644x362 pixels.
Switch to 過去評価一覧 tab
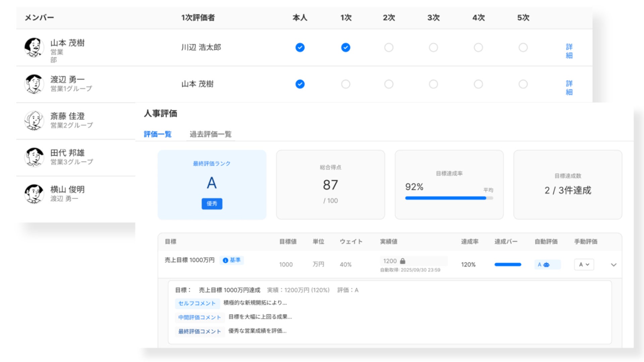click(210, 134)
